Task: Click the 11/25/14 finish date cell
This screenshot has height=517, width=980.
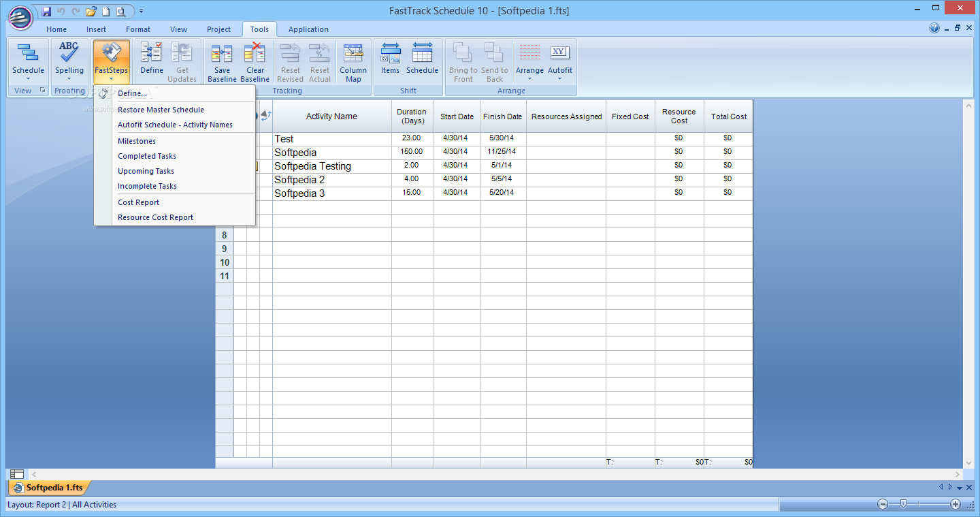Action: [503, 152]
